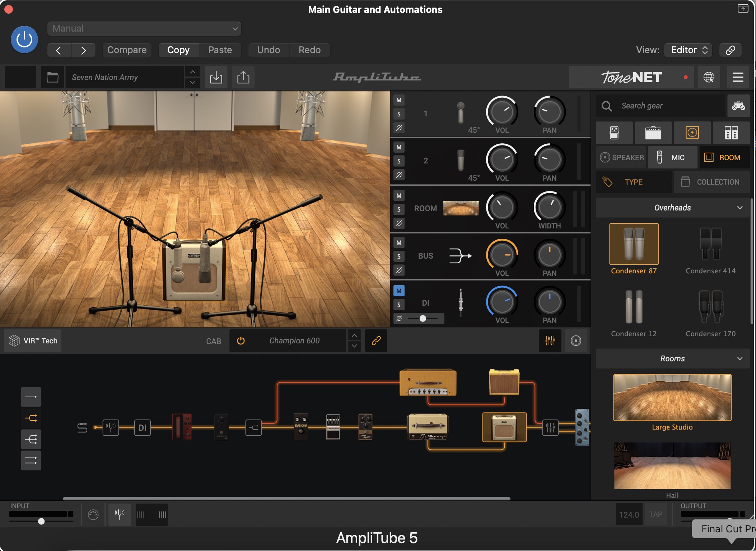Screen dimensions: 756x551
Task: Click the sidechain link icon
Action: 730,50
